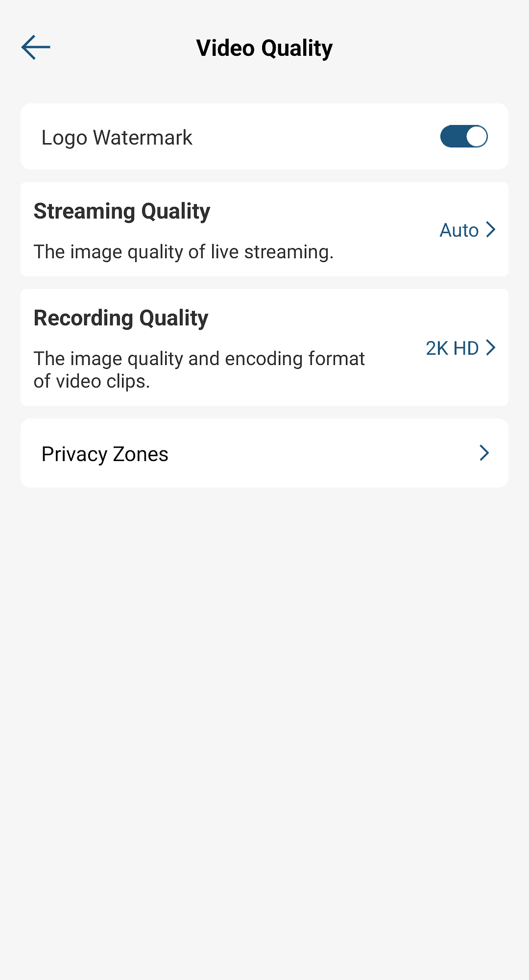Click the Video Quality page title
This screenshot has height=980, width=529.
(264, 48)
